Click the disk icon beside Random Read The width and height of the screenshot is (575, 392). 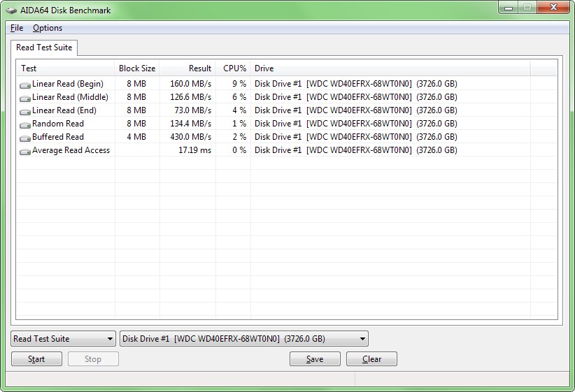point(25,124)
